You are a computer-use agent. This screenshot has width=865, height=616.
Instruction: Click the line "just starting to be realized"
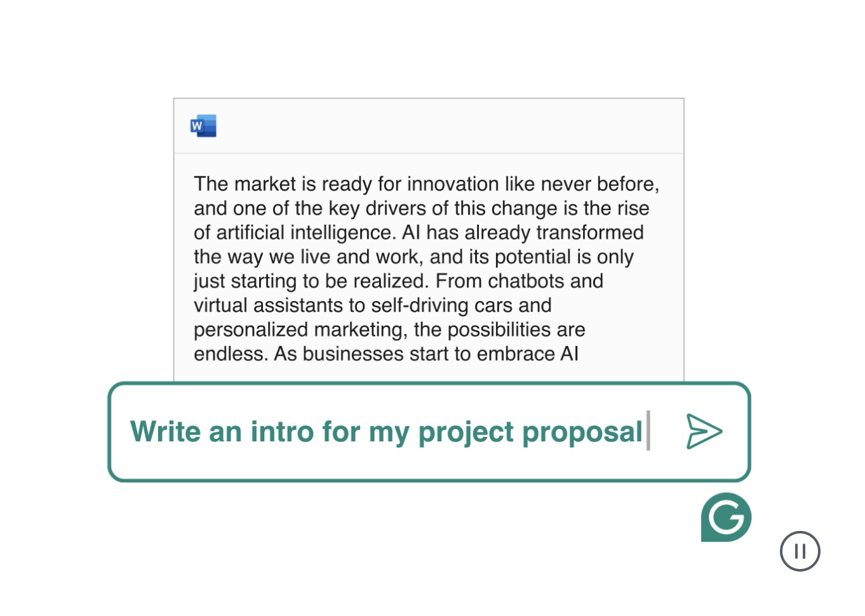[398, 281]
